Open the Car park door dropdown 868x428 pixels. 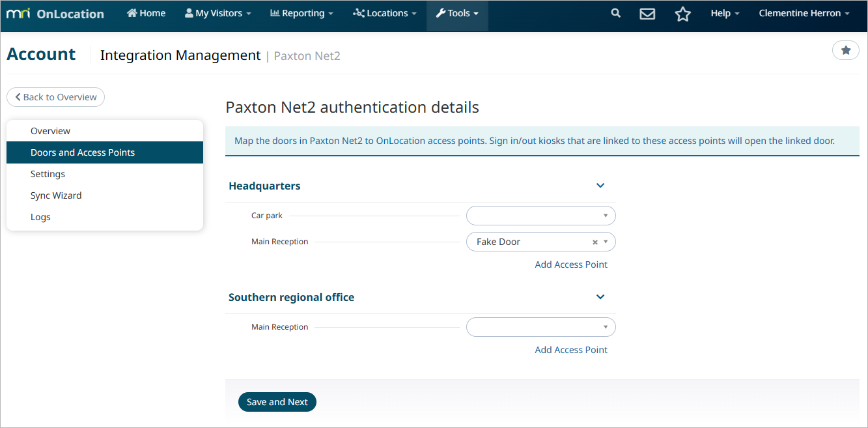pos(541,216)
